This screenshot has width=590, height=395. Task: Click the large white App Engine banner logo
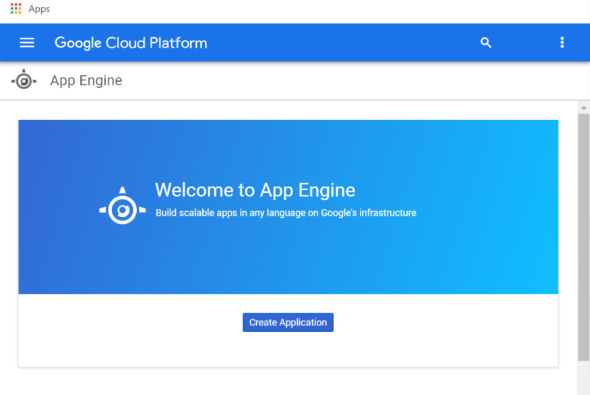(122, 206)
